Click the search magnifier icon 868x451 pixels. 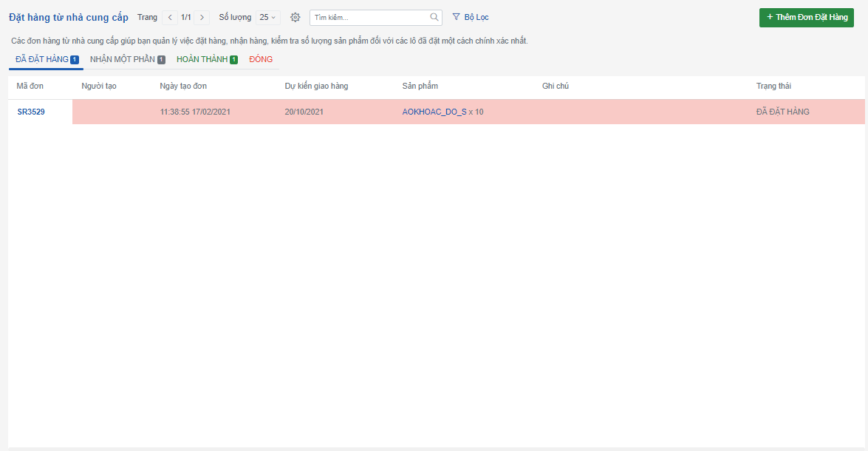click(x=434, y=17)
